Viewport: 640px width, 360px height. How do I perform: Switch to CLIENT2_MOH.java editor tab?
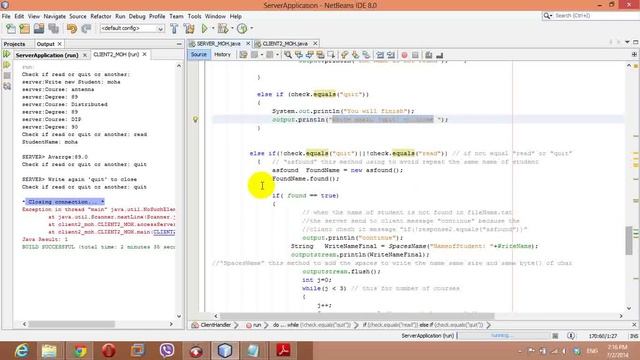click(x=285, y=43)
